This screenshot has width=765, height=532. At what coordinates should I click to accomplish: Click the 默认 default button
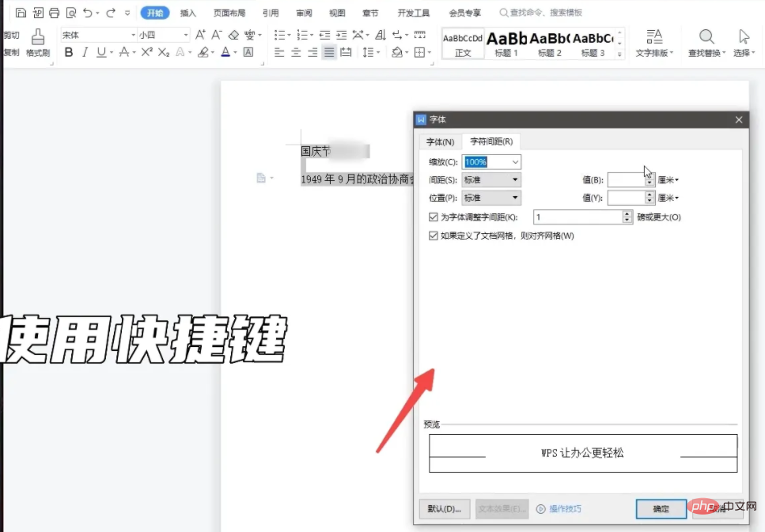pos(444,509)
